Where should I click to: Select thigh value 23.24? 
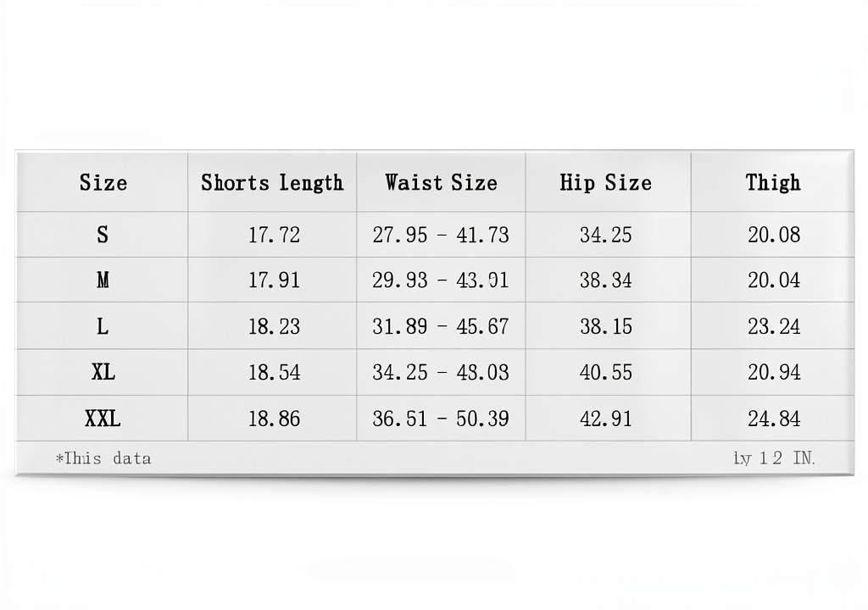(x=774, y=326)
